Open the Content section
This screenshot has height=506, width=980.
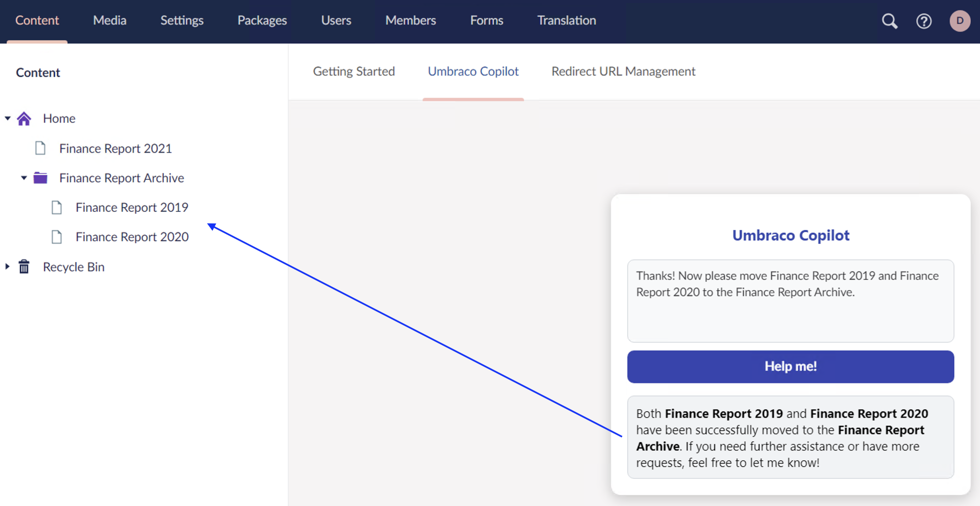(x=37, y=20)
